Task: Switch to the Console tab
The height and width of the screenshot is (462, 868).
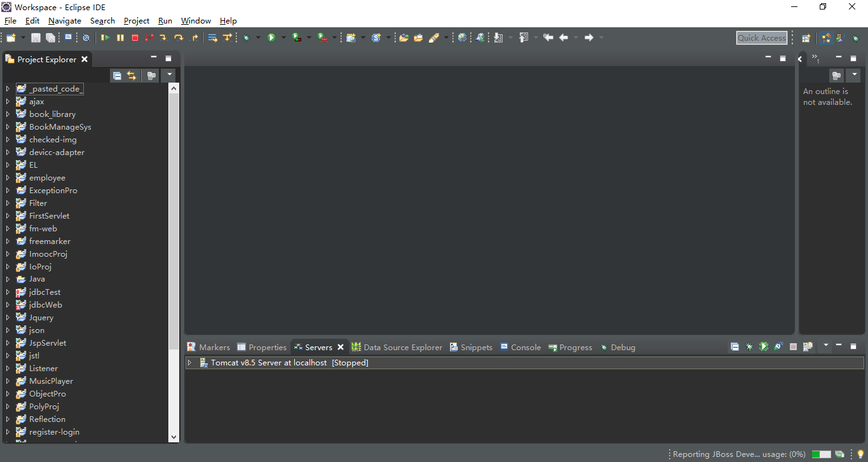Action: tap(520, 348)
